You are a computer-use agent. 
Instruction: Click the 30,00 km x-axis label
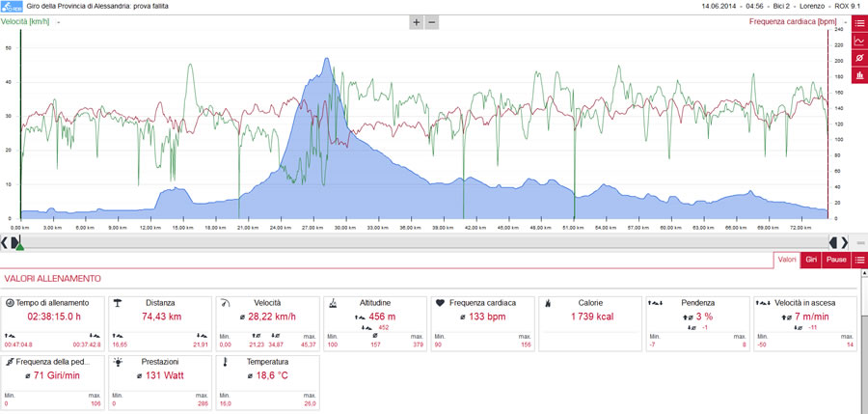tap(345, 228)
